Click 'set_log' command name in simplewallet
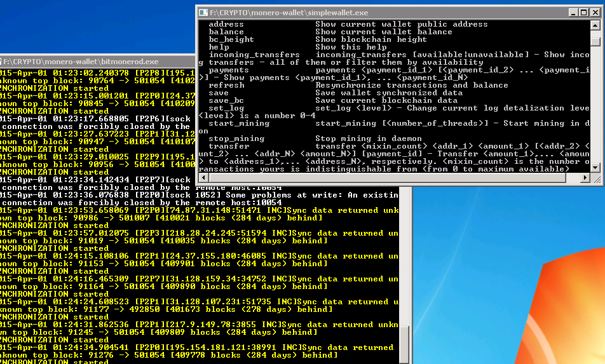The height and width of the screenshot is (364, 605). 226,109
